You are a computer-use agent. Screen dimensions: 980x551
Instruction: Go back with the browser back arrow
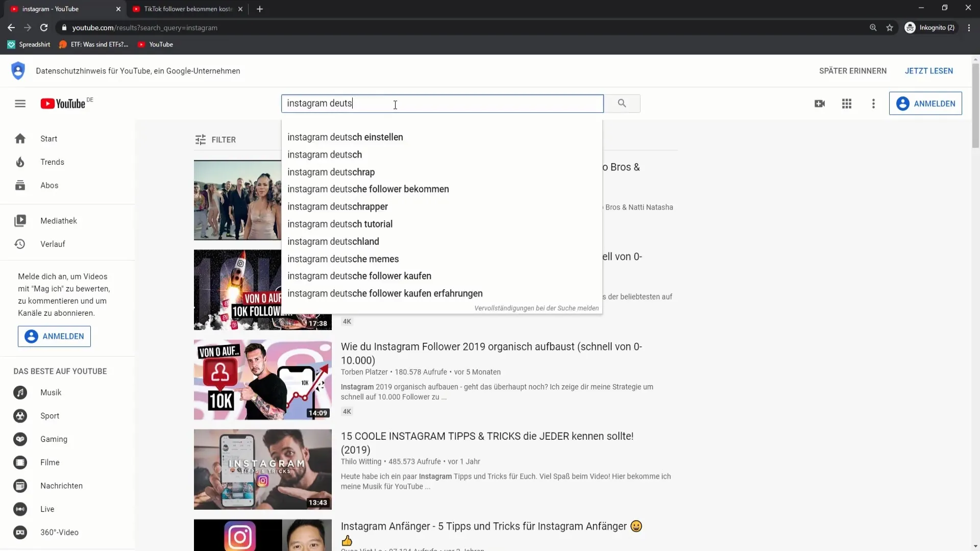click(11, 28)
